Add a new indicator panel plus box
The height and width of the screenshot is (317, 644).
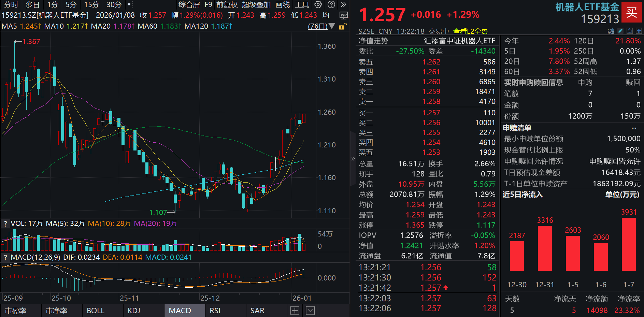pyautogui.click(x=295, y=311)
